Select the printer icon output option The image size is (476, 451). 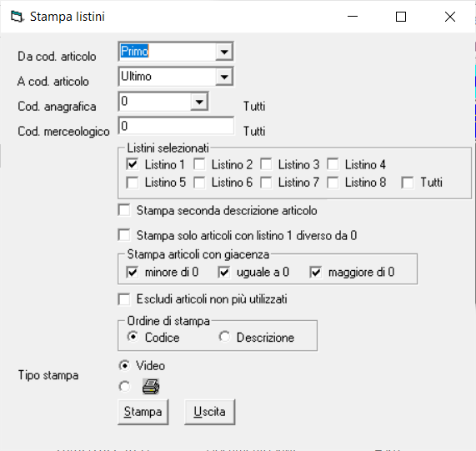(124, 386)
